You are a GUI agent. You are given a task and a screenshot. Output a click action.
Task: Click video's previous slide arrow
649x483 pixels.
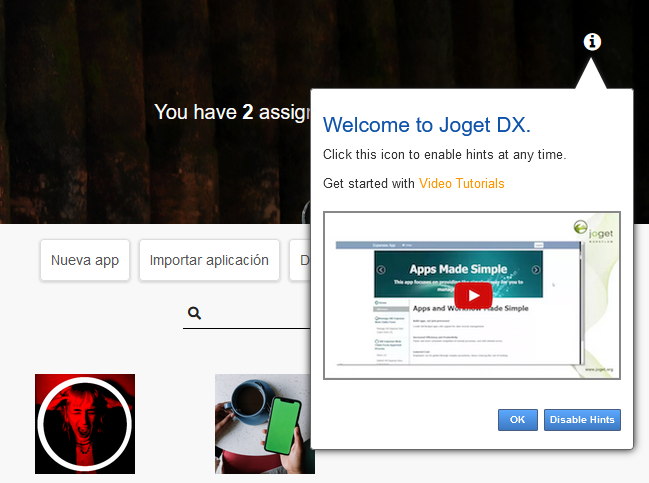381,270
